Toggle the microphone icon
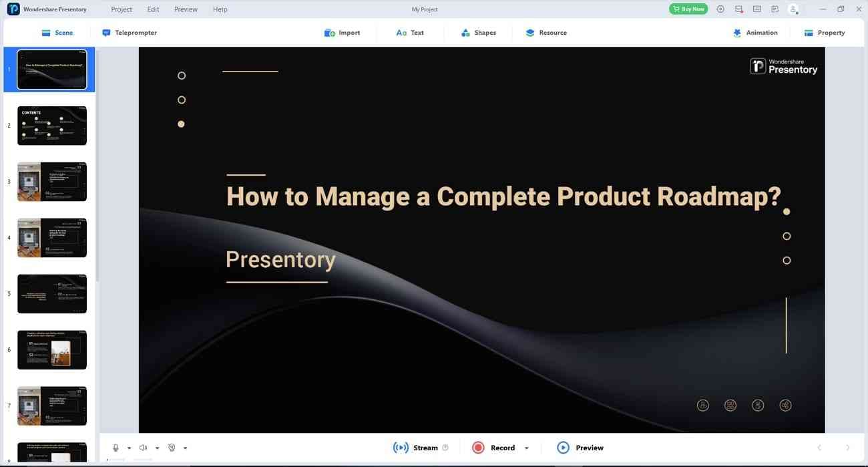The width and height of the screenshot is (868, 467). [116, 448]
